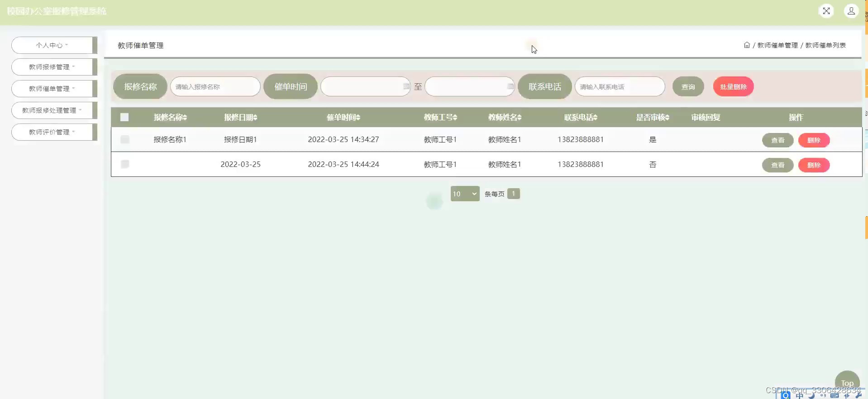
Task: Sort by 报修日期 column
Action: pyautogui.click(x=241, y=118)
